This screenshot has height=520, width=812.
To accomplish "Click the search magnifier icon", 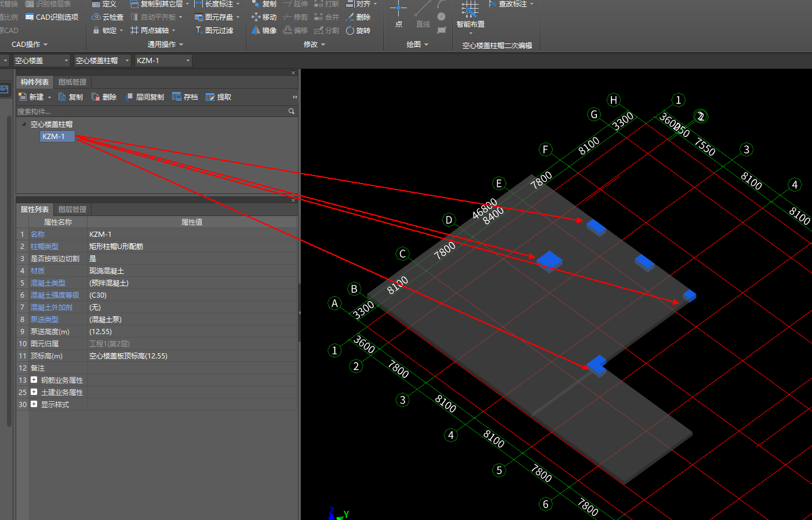I will pyautogui.click(x=292, y=111).
